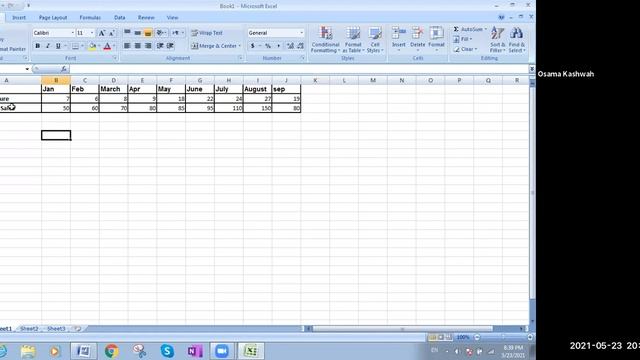Click Increase Font Size icon

(x=102, y=33)
